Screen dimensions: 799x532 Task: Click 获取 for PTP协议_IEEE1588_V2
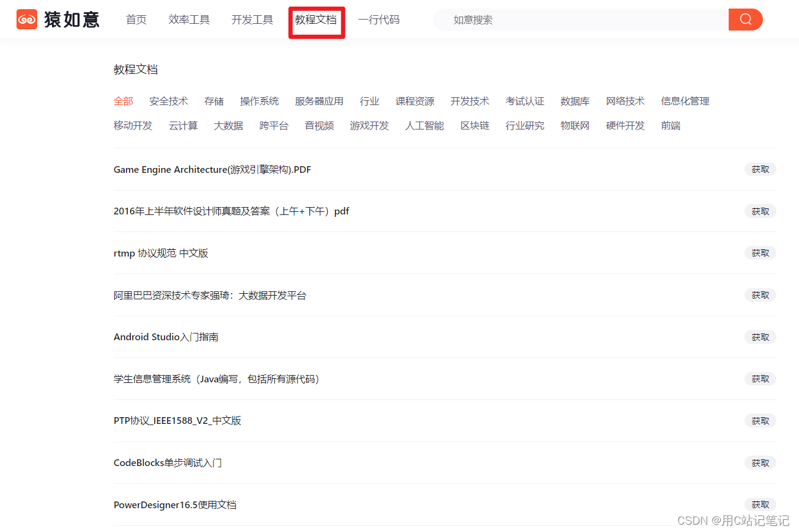click(760, 421)
